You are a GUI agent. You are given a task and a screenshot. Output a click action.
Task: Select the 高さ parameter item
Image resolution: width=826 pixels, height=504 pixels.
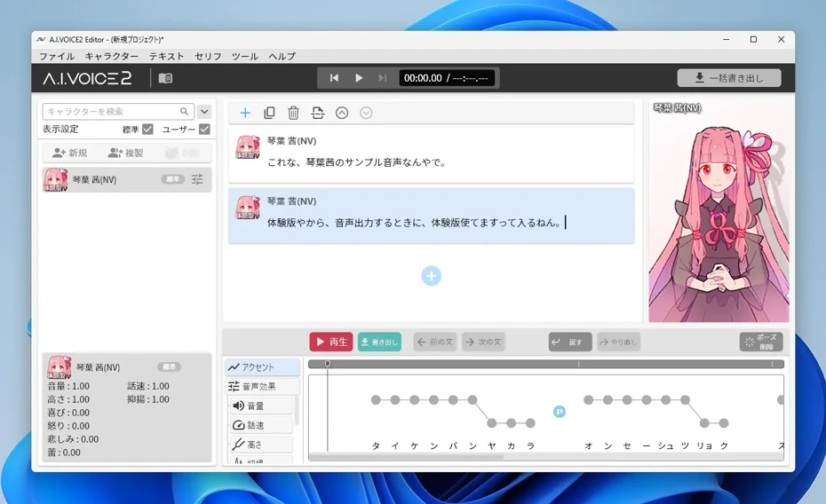[261, 445]
